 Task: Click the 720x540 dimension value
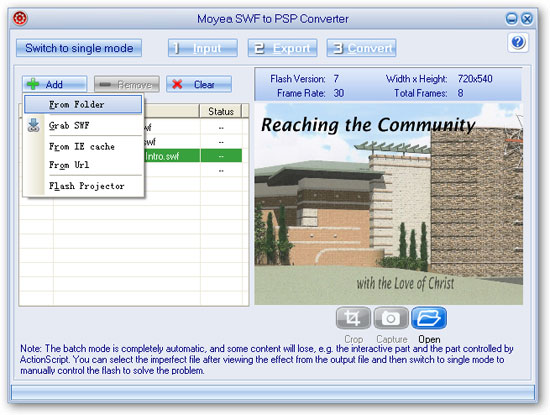pyautogui.click(x=475, y=79)
